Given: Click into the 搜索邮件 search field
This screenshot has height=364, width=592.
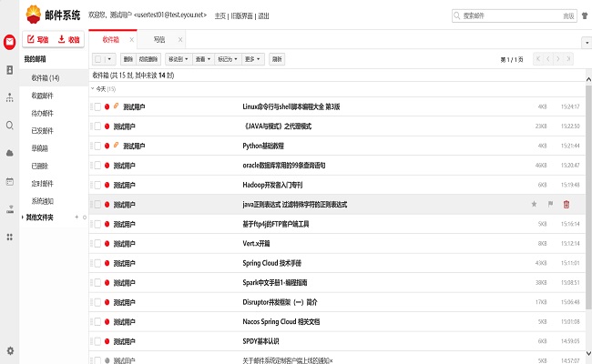Looking at the screenshot, I should click(x=510, y=15).
